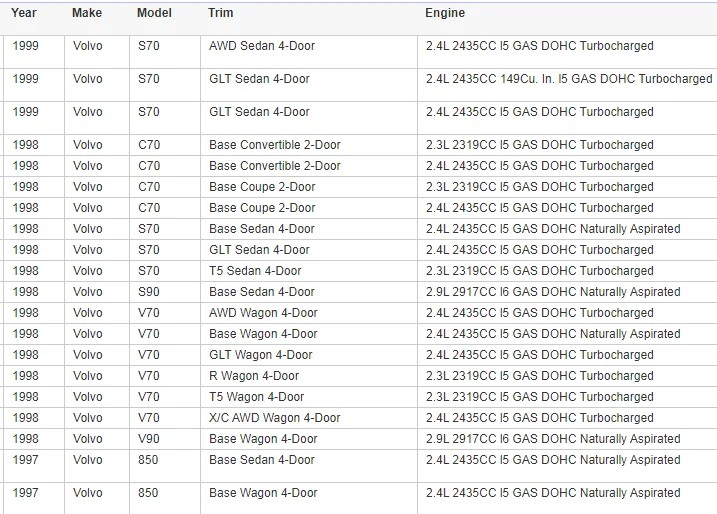Click 2.9L 2917CC engine in S90 row
Viewport: 717px width, 514px height.
553,292
